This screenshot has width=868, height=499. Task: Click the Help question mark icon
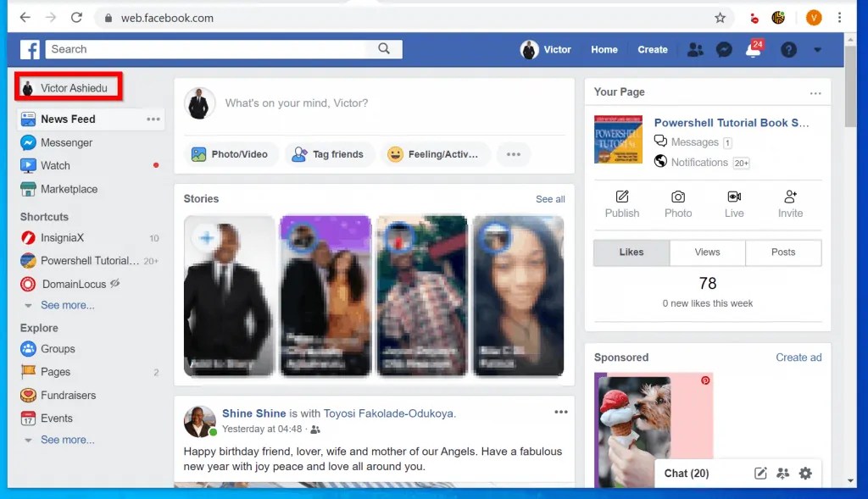tap(788, 49)
